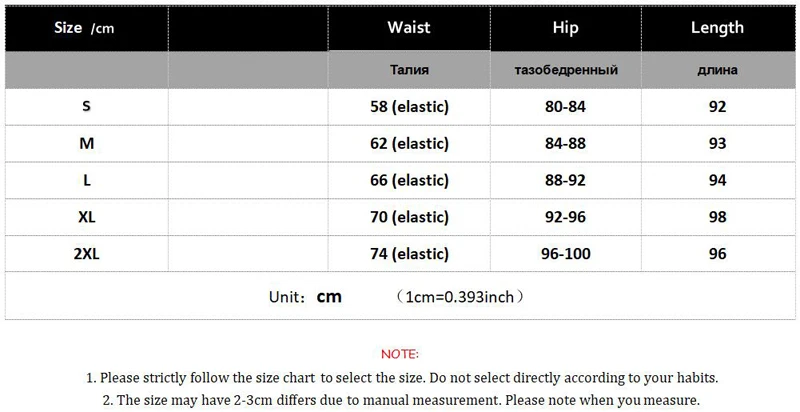Click the red NOTE: heading
This screenshot has height=412, width=800.
400,355
